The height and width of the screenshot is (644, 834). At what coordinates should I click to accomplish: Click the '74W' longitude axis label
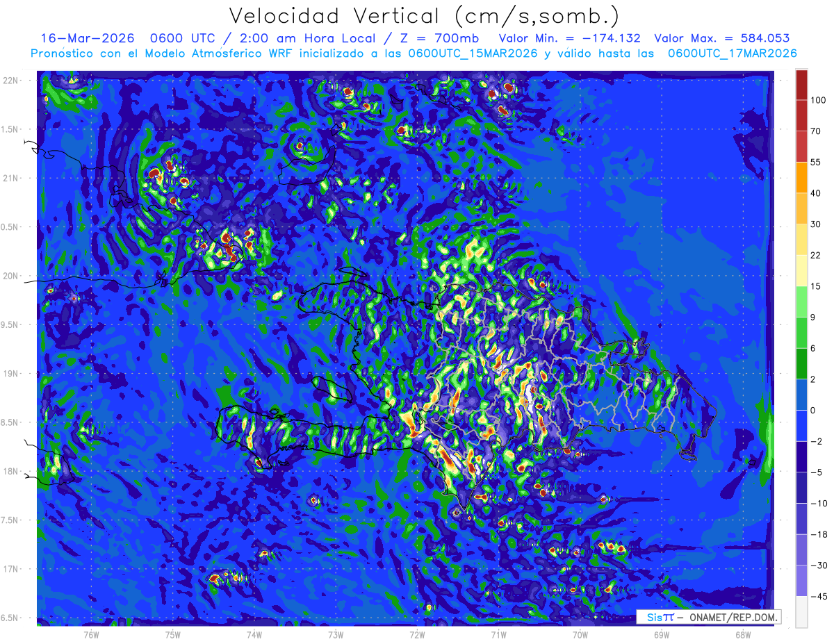pos(254,635)
